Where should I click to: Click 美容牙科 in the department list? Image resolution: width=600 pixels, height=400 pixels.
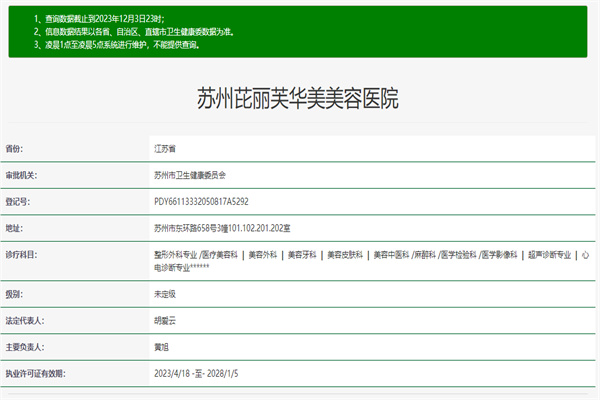(x=302, y=255)
